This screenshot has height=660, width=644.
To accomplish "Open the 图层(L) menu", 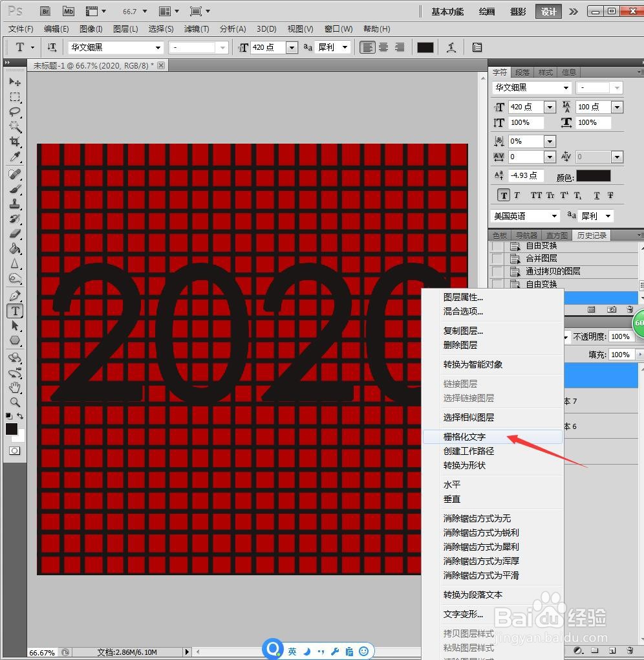I will coord(125,29).
